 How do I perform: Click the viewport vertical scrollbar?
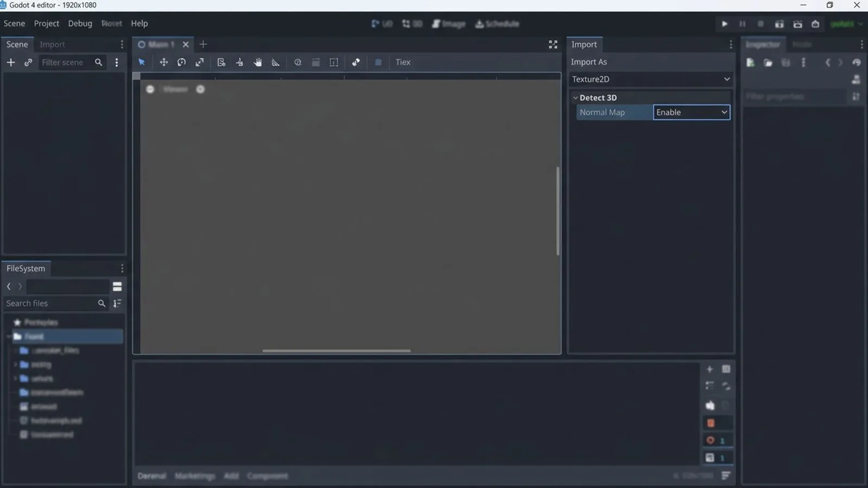point(558,211)
